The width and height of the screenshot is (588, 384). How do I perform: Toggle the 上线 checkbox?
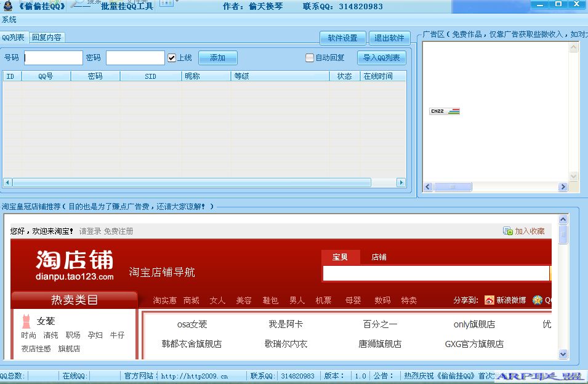172,58
